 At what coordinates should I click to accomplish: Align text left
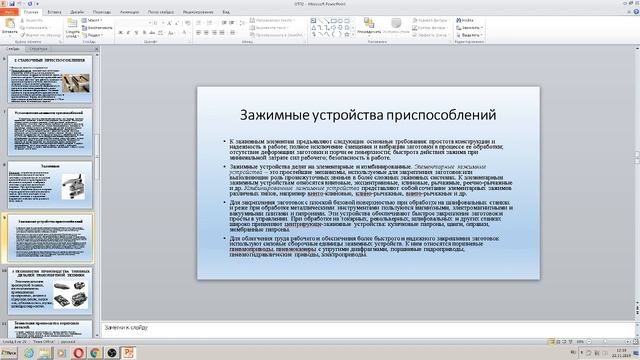(x=198, y=33)
